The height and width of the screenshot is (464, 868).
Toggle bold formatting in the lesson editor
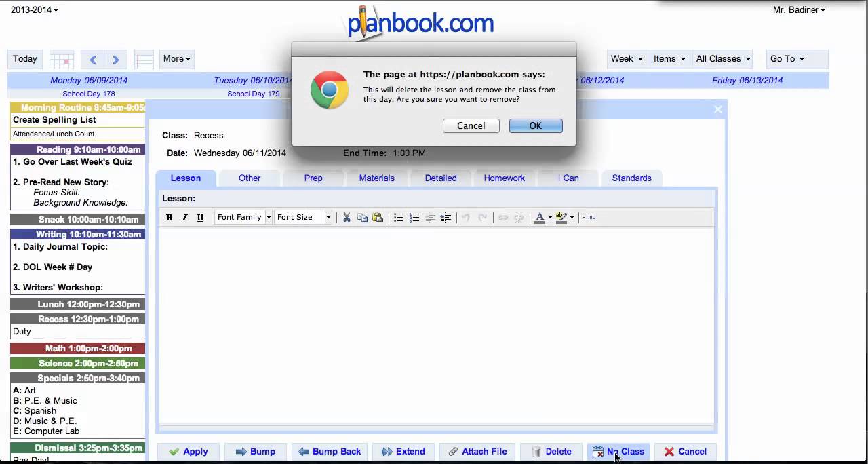(x=170, y=218)
